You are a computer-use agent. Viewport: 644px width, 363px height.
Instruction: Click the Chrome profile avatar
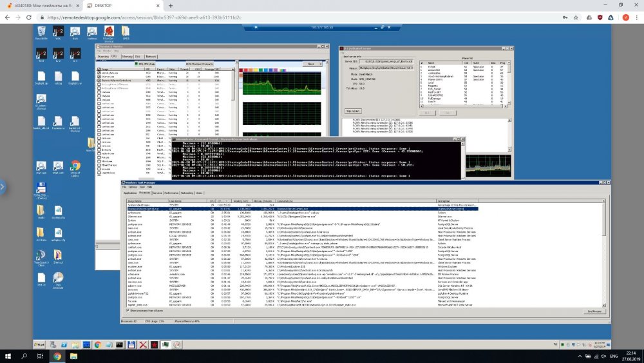click(x=625, y=17)
